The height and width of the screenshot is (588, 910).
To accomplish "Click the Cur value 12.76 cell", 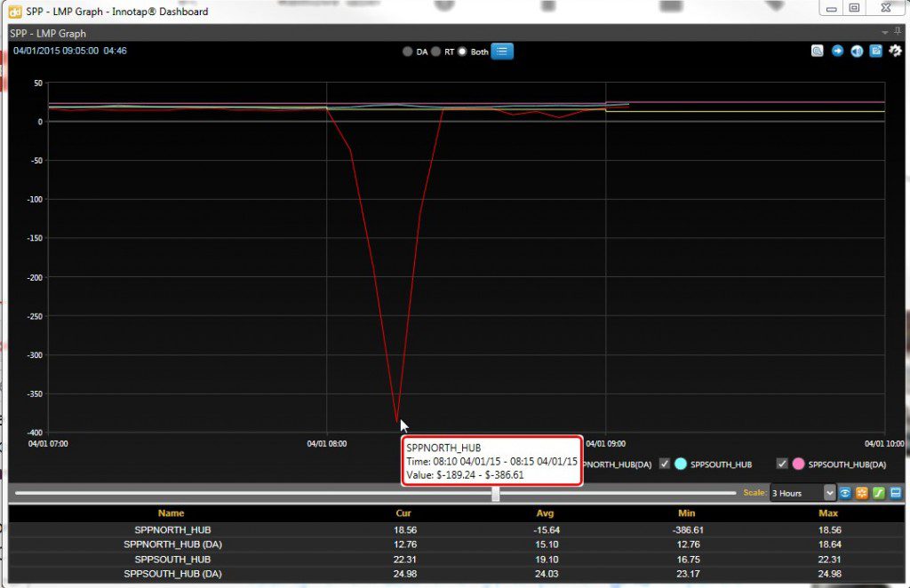I will coord(405,544).
